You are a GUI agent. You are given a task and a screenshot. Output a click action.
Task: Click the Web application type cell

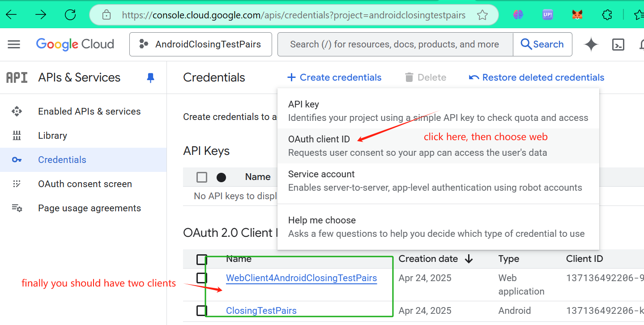[521, 285]
